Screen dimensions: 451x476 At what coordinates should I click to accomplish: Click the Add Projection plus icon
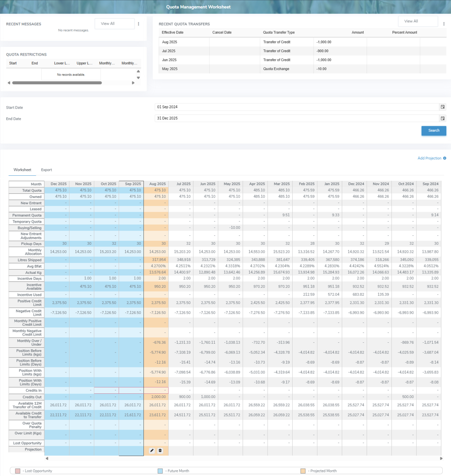(445, 158)
